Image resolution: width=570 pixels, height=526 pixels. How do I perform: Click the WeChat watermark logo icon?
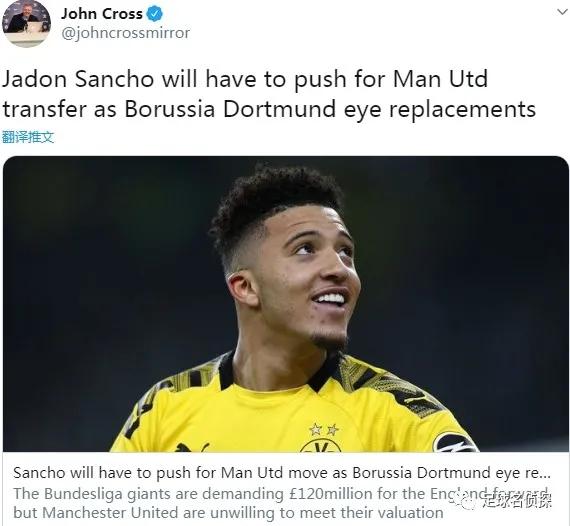467,502
